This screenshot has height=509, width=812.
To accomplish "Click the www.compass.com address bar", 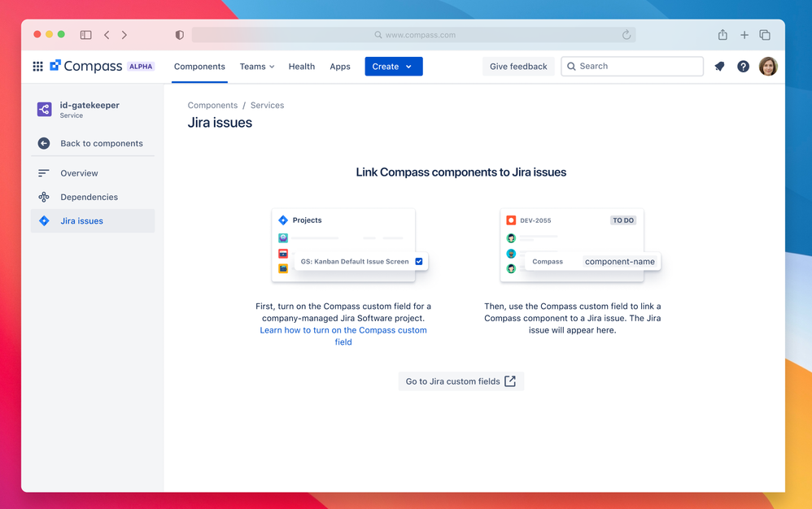I will [x=414, y=35].
